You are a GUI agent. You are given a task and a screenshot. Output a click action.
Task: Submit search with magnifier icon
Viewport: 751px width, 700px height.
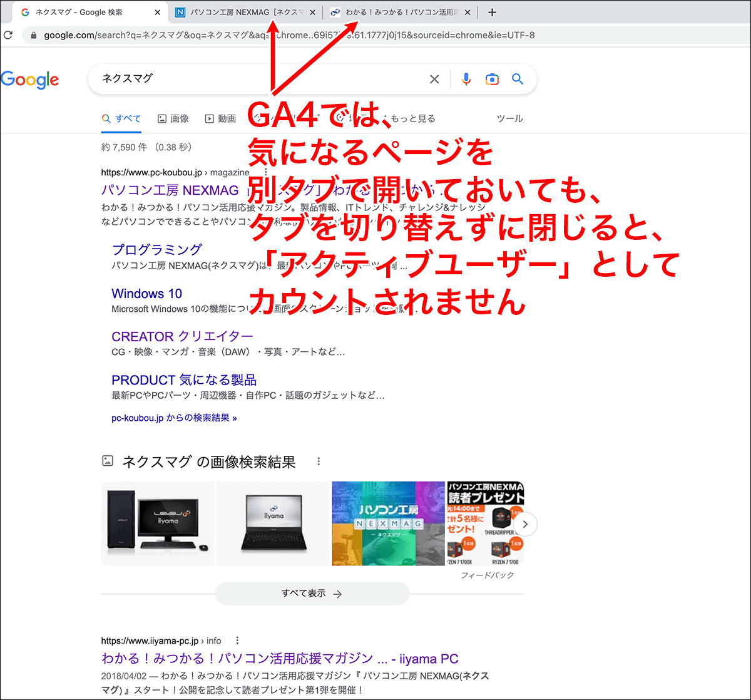click(518, 79)
